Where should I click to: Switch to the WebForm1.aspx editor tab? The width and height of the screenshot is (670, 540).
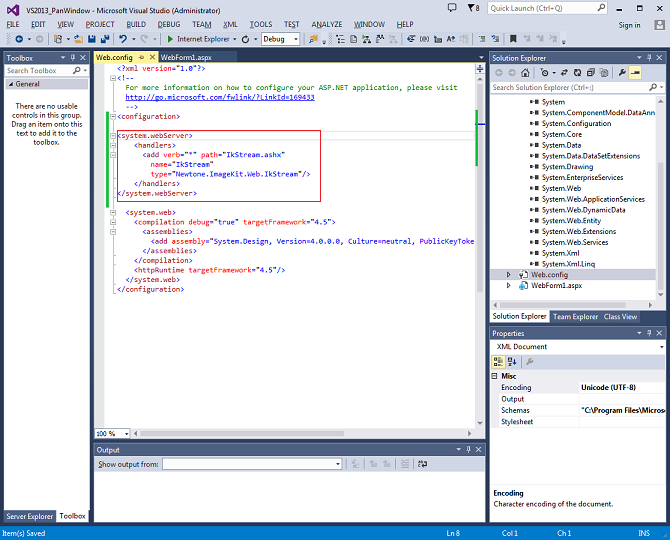click(186, 57)
